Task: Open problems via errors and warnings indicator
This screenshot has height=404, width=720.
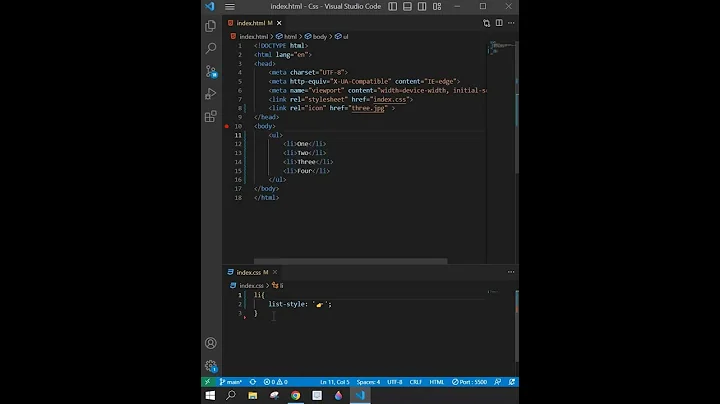Action: (276, 382)
